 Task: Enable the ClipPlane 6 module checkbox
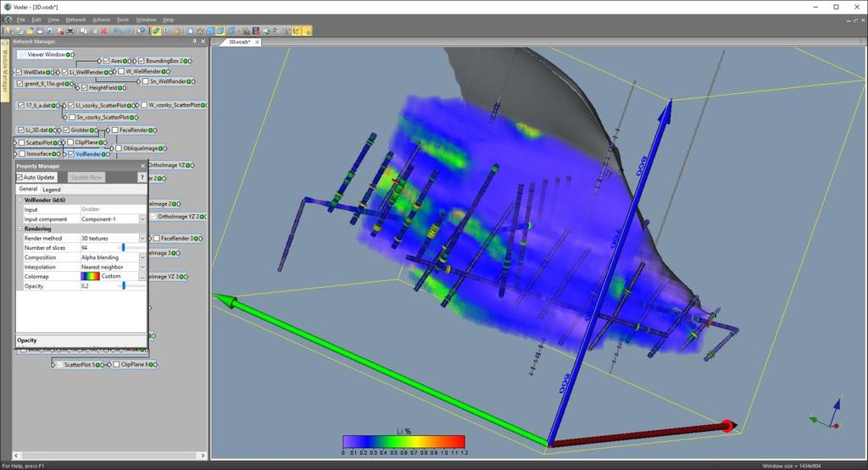point(116,364)
